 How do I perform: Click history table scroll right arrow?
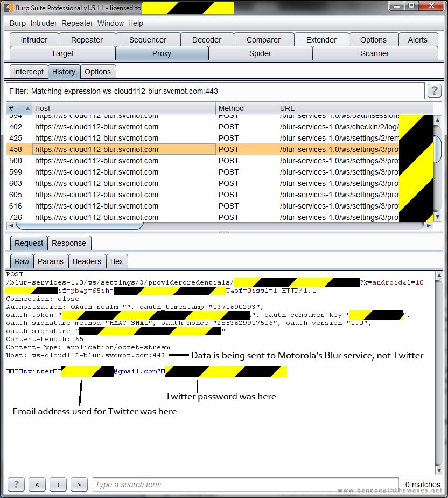[429, 225]
